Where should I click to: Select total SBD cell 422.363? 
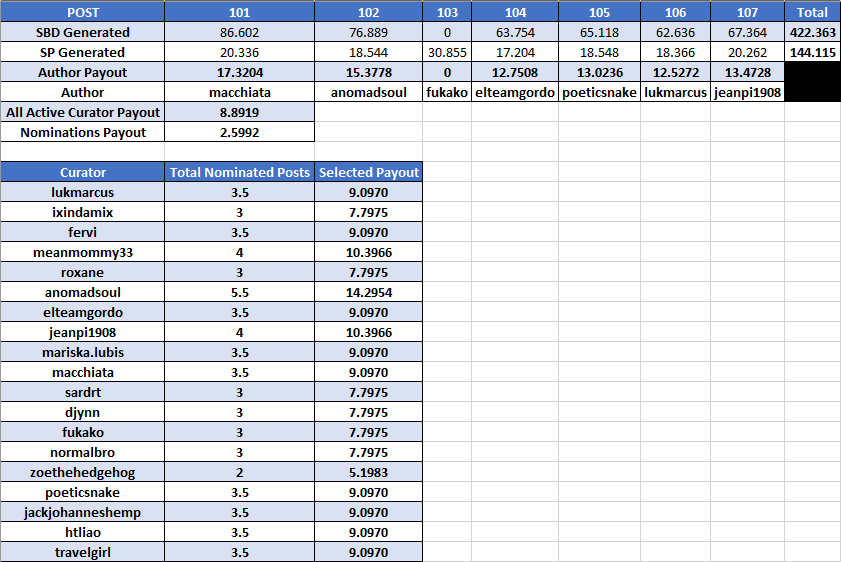(x=812, y=32)
